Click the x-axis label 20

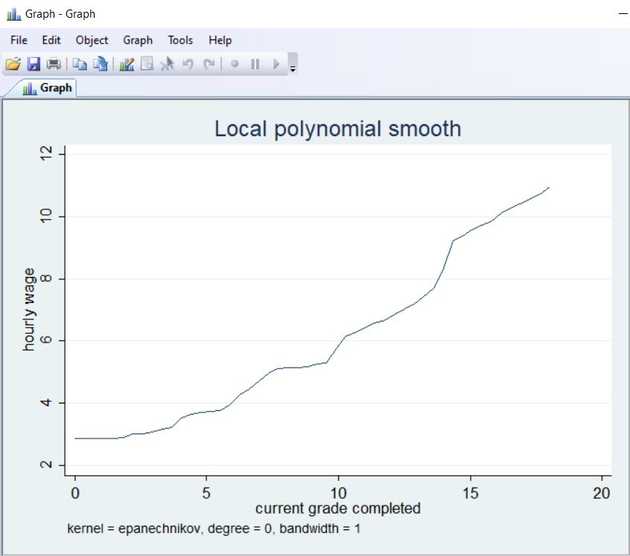(601, 493)
